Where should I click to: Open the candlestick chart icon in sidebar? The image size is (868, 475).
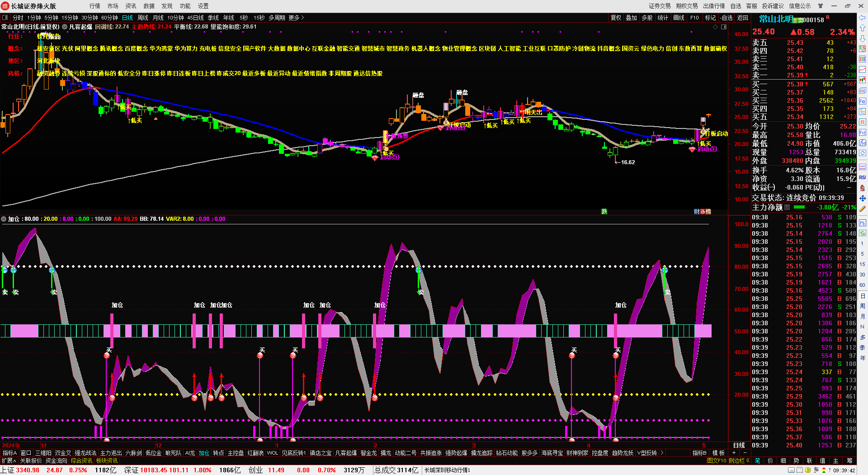(863, 80)
